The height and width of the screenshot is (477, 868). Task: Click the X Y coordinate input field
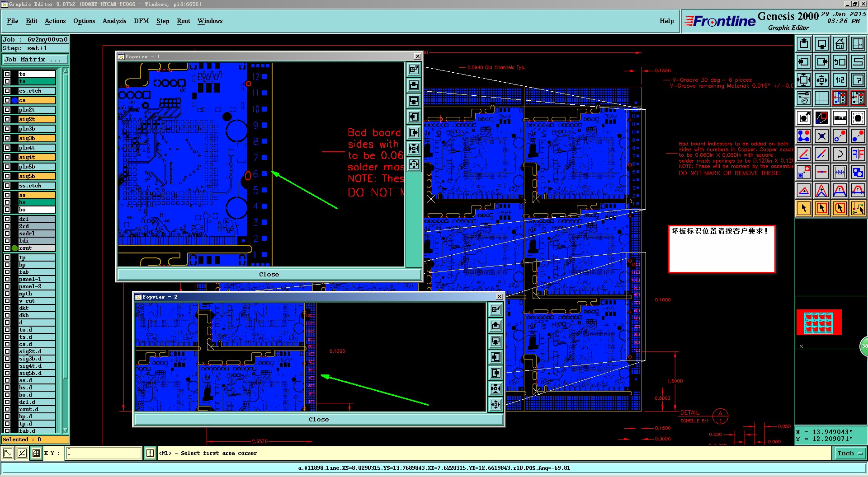click(x=104, y=453)
